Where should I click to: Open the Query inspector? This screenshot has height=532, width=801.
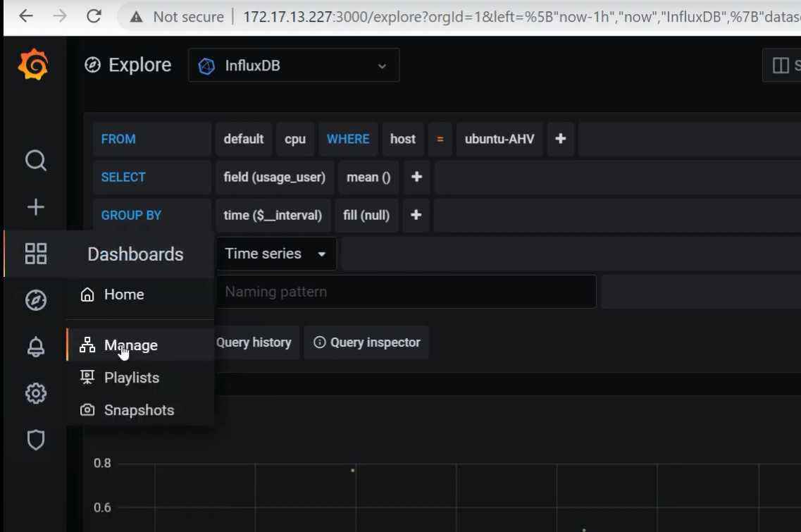366,342
